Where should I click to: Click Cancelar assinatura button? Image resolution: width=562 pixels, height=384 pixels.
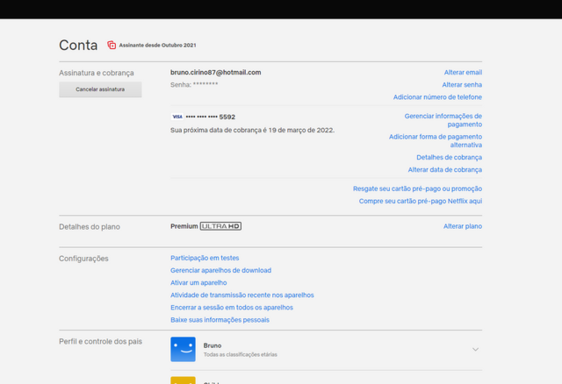pos(100,89)
